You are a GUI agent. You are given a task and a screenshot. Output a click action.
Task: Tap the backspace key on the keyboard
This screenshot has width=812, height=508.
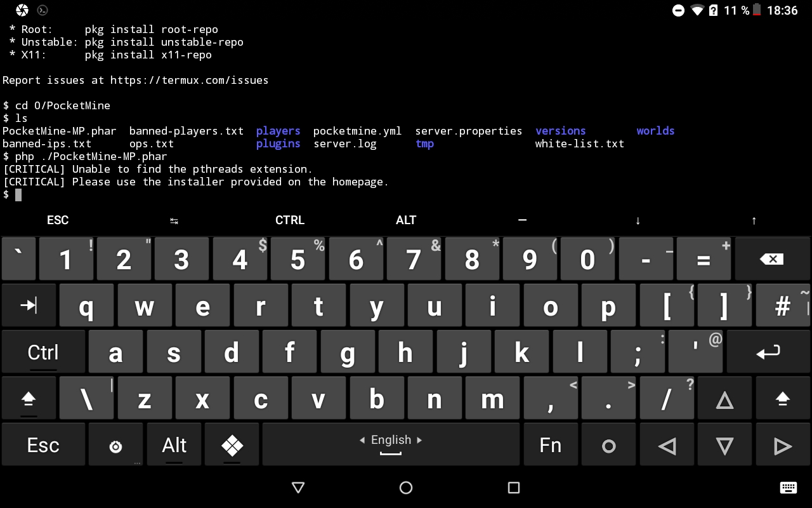pyautogui.click(x=772, y=259)
